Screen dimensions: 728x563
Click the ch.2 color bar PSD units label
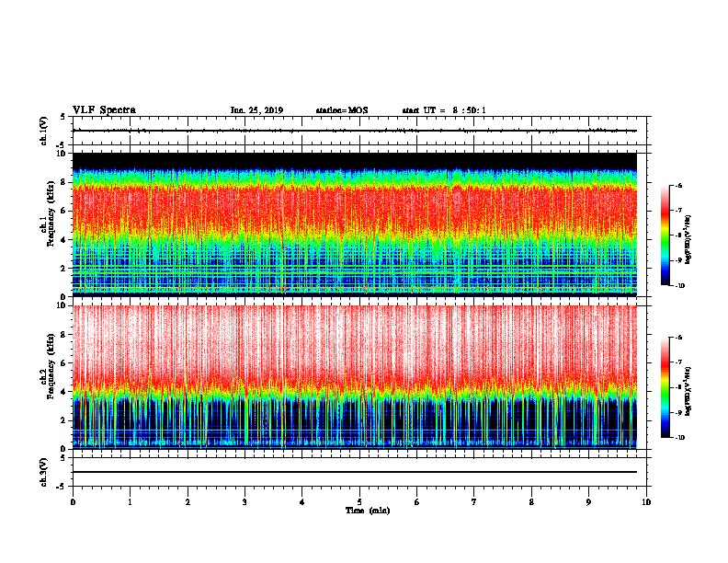pyautogui.click(x=688, y=391)
